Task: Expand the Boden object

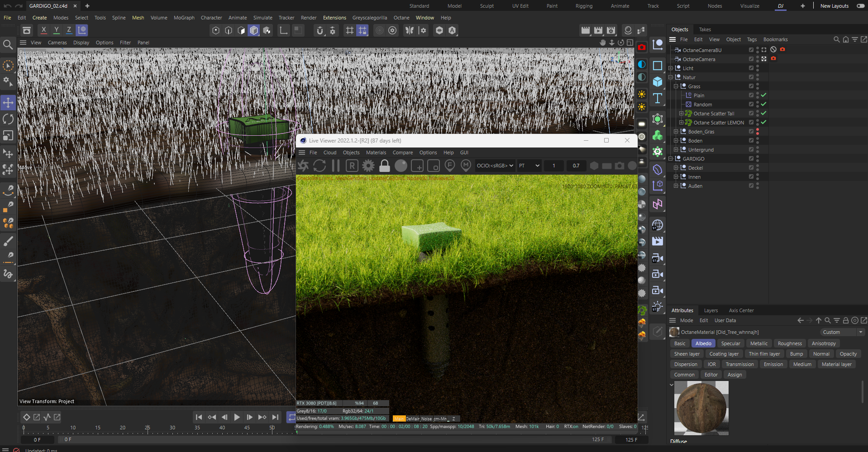Action: 676,141
